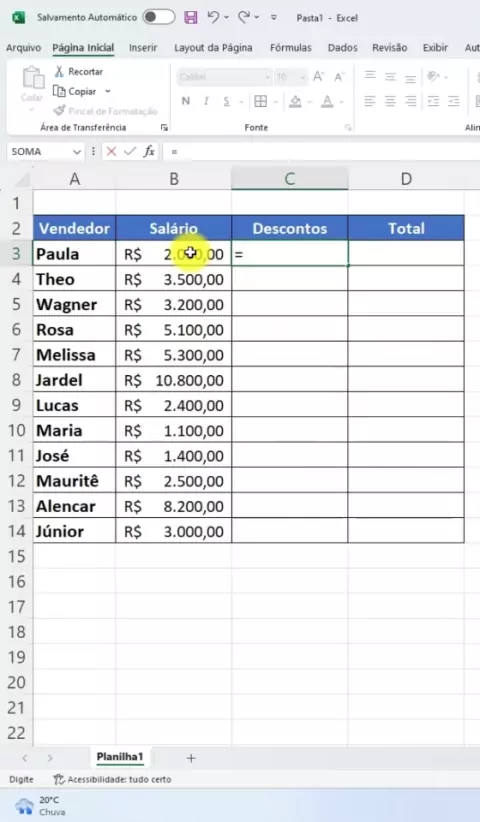The image size is (480, 822).
Task: Click the Recortar scissors icon
Action: [59, 71]
